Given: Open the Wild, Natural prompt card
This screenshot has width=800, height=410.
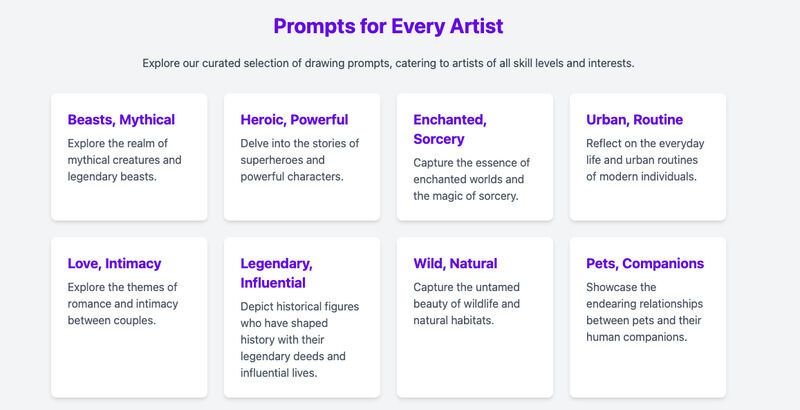Looking at the screenshot, I should pos(474,317).
